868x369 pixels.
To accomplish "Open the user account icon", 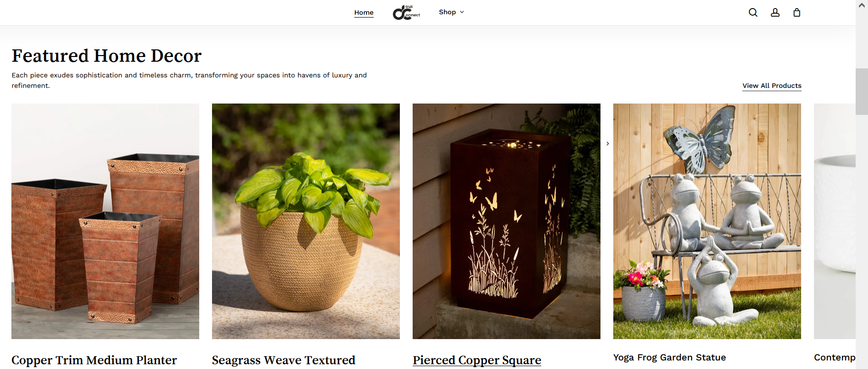I will [x=775, y=12].
